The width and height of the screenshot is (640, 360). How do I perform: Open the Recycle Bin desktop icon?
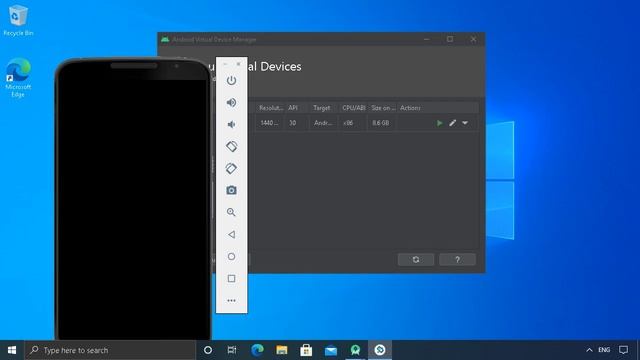pyautogui.click(x=18, y=20)
